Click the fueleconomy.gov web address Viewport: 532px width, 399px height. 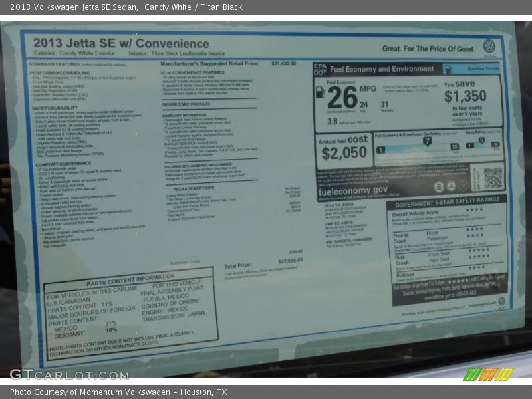(353, 191)
